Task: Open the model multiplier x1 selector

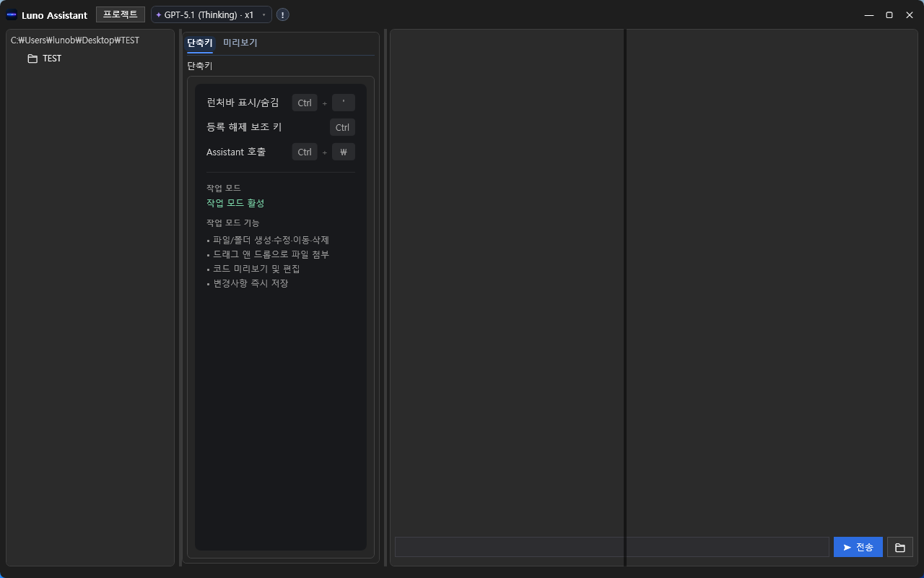Action: [x=249, y=14]
